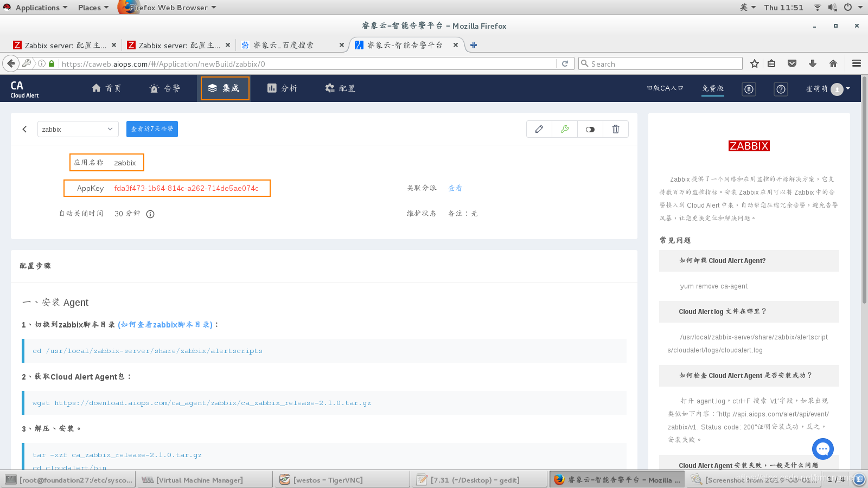Click the wget download command code line
This screenshot has height=488, width=868.
[324, 403]
